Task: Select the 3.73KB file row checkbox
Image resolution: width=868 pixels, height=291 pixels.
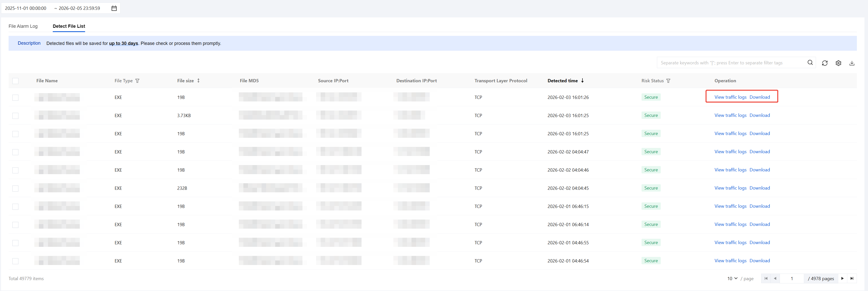Action: pyautogui.click(x=15, y=116)
